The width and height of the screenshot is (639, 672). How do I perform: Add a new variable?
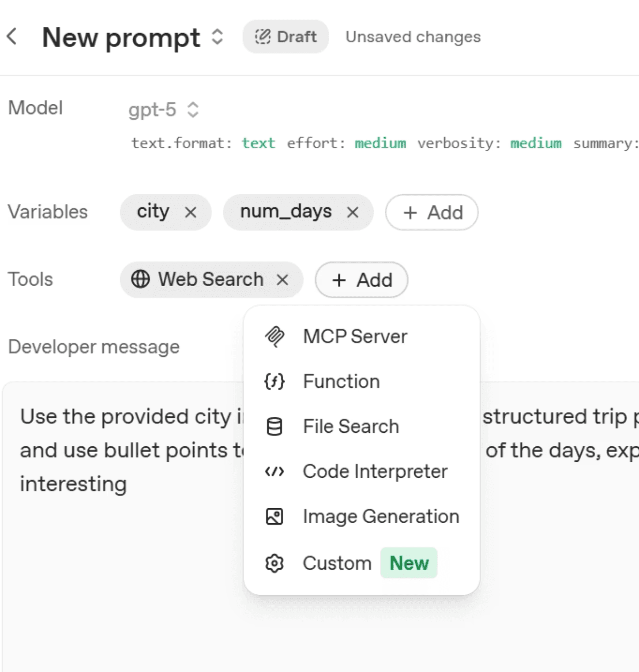(432, 213)
